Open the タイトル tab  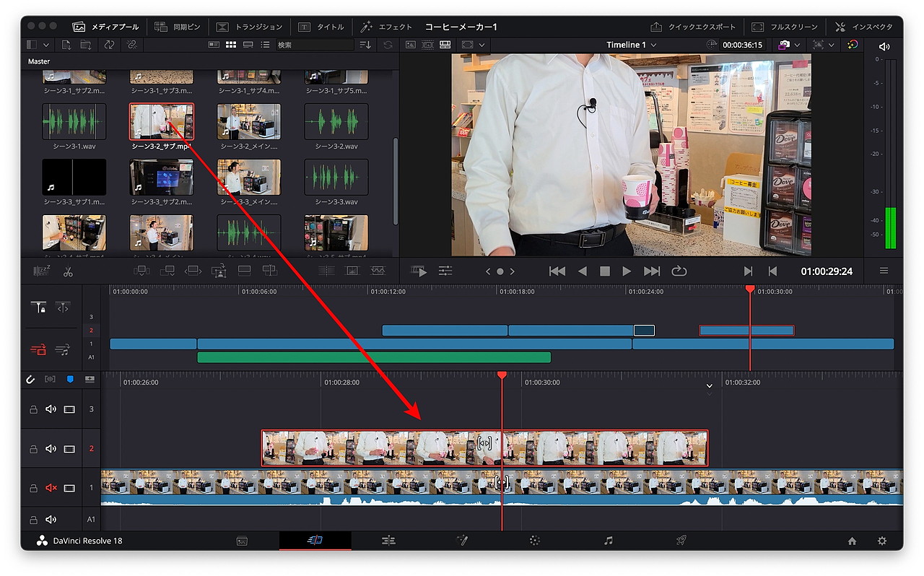[321, 27]
